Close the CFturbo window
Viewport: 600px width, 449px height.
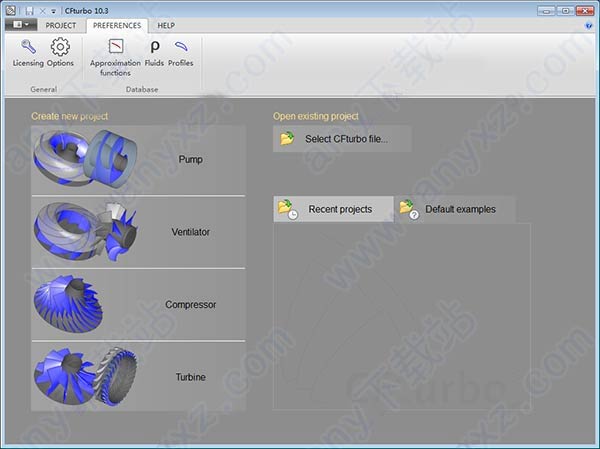click(585, 11)
